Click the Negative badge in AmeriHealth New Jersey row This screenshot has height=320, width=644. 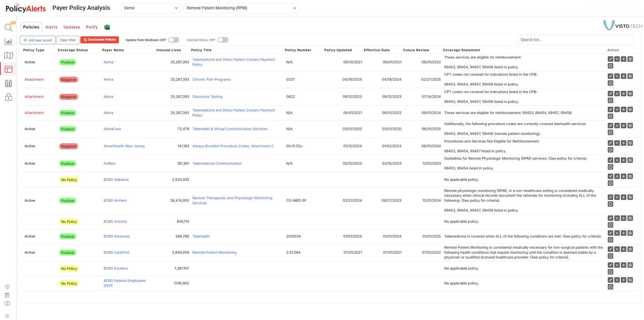[69, 146]
